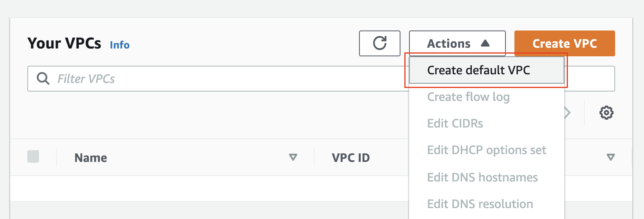Screen dimensions: 644x219
Task: Click the VPC ID column header
Action: 350,158
